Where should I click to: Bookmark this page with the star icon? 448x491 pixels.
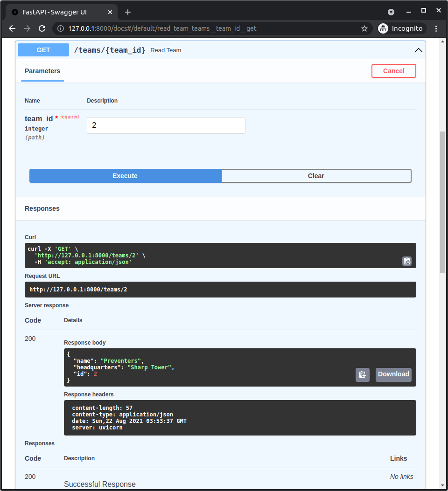tap(364, 28)
